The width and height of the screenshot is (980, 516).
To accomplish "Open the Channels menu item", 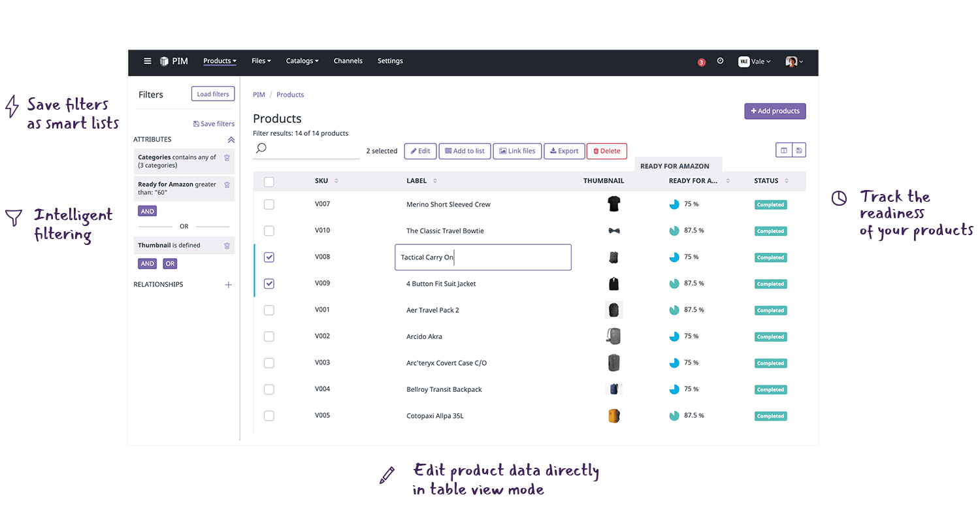I will point(348,61).
